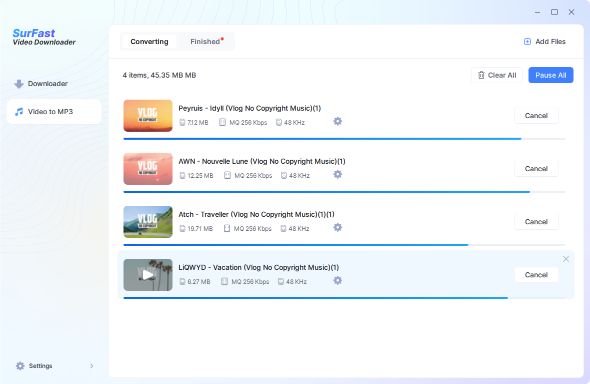Maximize the SurFast window

[x=554, y=12]
